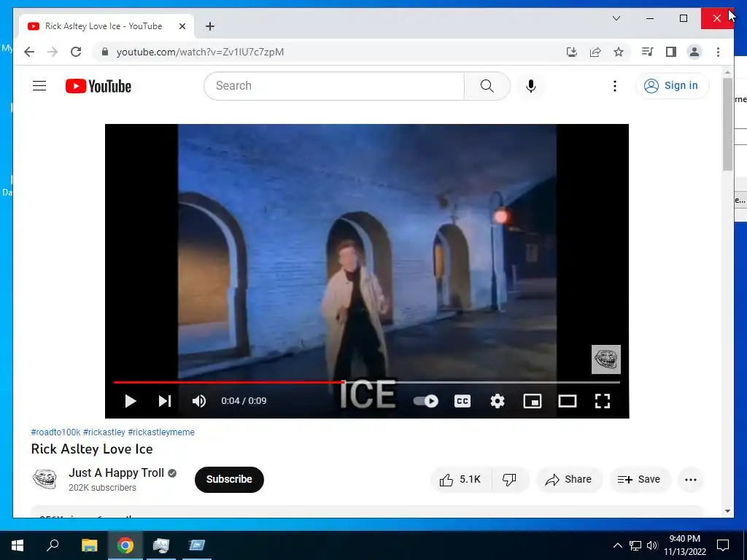Screen dimensions: 747x560
Task: Enable miniplayer mode
Action: tap(532, 401)
